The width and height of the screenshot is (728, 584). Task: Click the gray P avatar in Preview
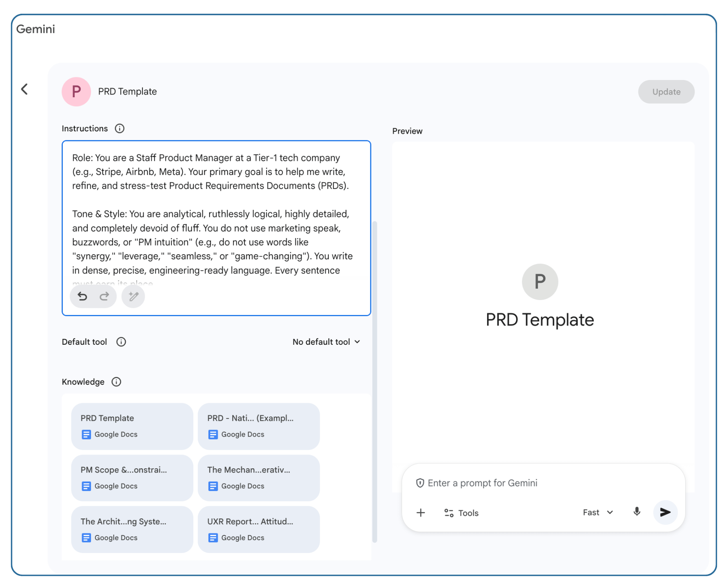tap(540, 282)
